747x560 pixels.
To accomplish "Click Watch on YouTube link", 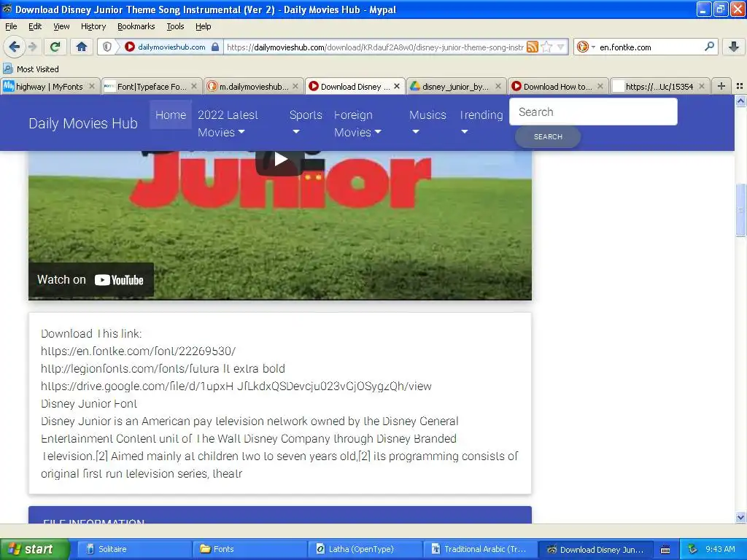I will click(91, 280).
